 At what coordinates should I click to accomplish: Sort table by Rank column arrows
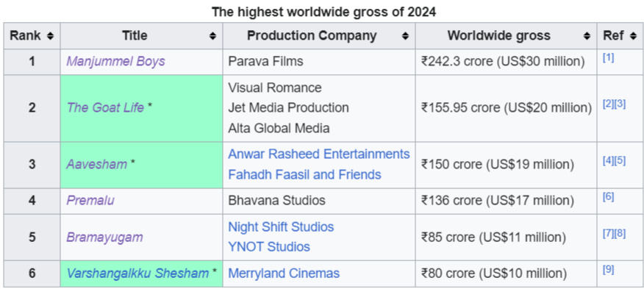click(x=50, y=36)
